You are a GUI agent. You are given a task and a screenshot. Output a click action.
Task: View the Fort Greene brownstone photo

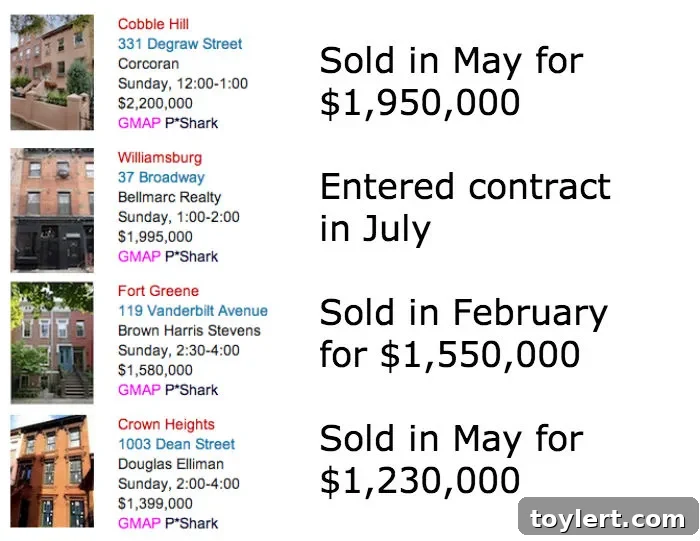[51, 342]
